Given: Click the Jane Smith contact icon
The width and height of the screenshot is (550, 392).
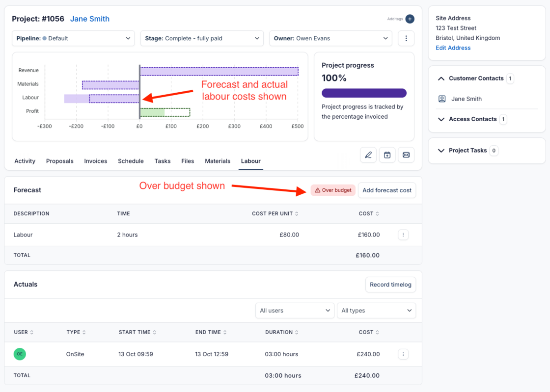Looking at the screenshot, I should pos(442,99).
